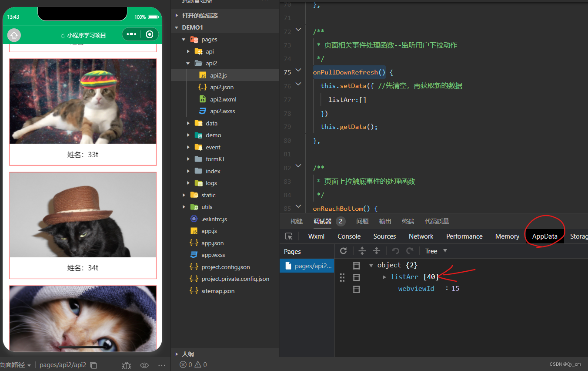Screen dimensions: 588x371
Task: Switch to the Network tab
Action: (421, 236)
